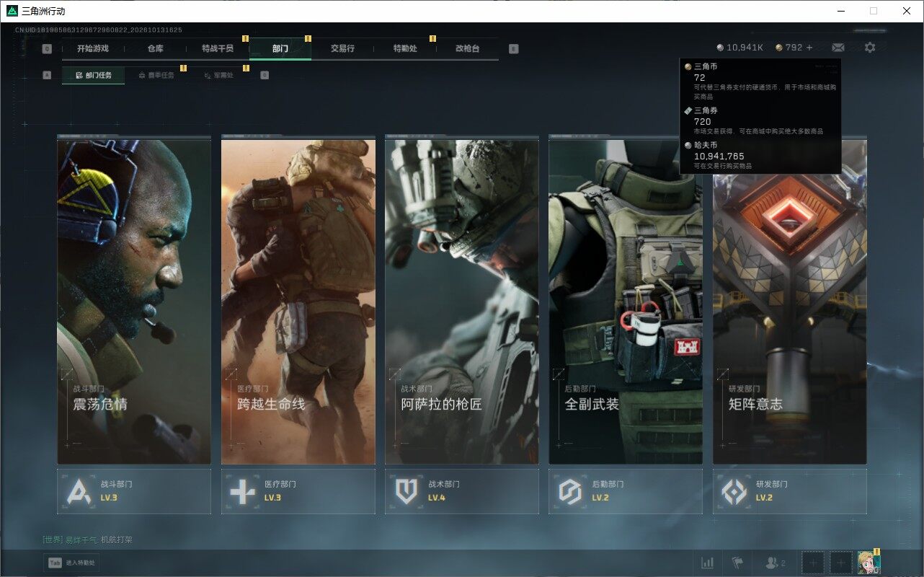
Task: Open the 战斗部门 震荡危情 card
Action: pos(134,301)
